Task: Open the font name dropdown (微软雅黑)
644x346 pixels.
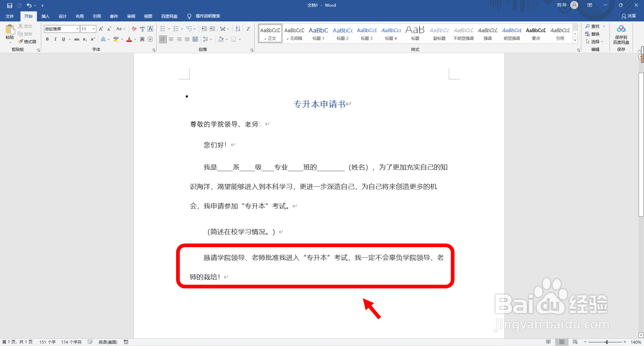Action: click(x=77, y=29)
